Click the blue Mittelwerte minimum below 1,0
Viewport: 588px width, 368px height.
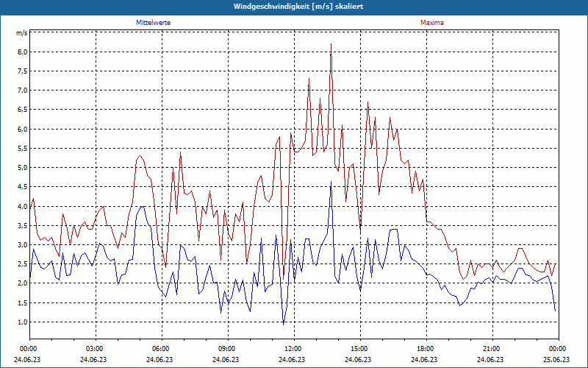[284, 324]
